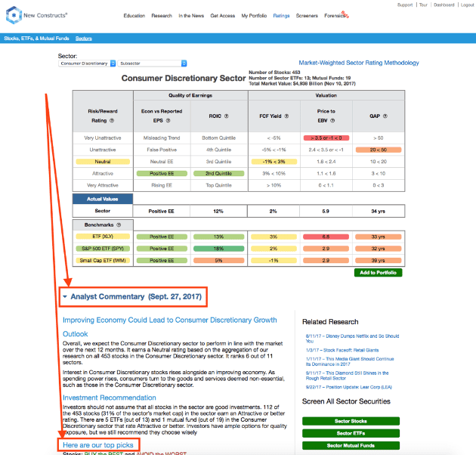476x455 pixels.
Task: Click the sector's 5.9 Price to EBV value
Action: 326,211
